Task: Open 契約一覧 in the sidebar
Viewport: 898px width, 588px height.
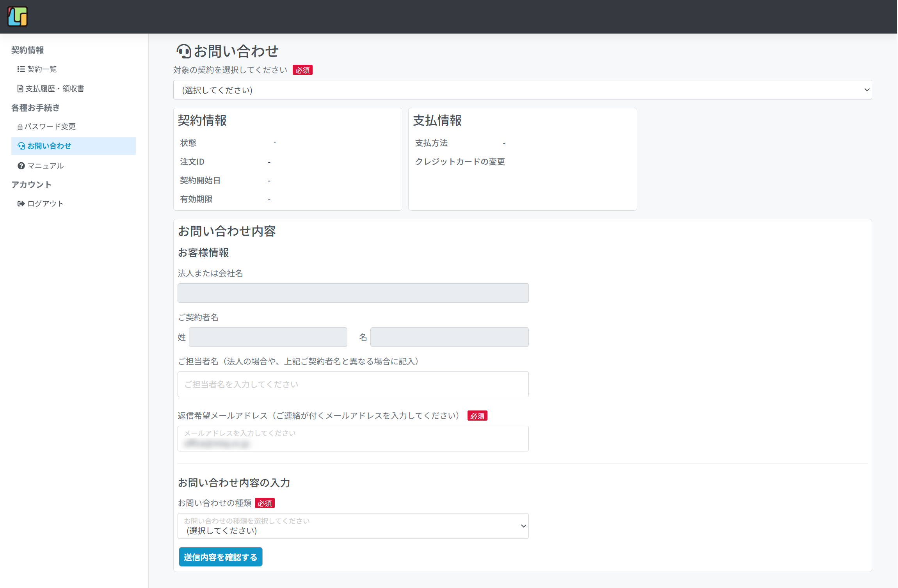Action: (x=42, y=69)
